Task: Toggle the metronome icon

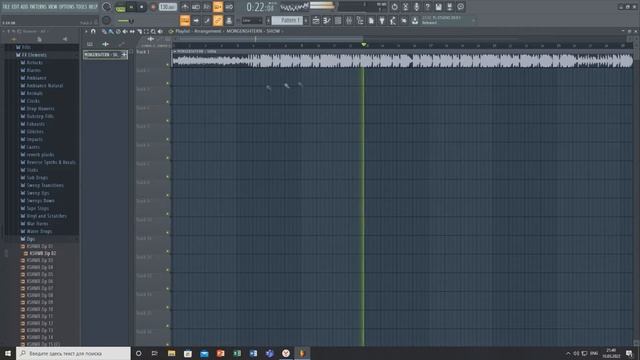Action: (x=185, y=7)
